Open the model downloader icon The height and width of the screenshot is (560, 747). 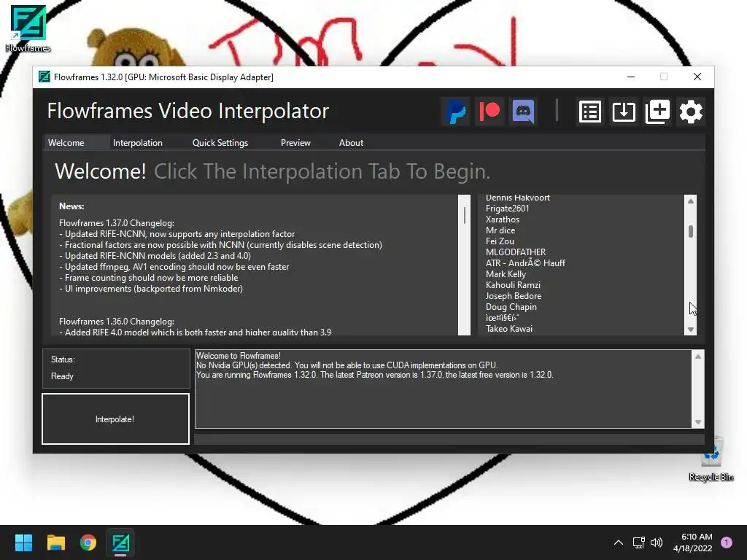(624, 112)
